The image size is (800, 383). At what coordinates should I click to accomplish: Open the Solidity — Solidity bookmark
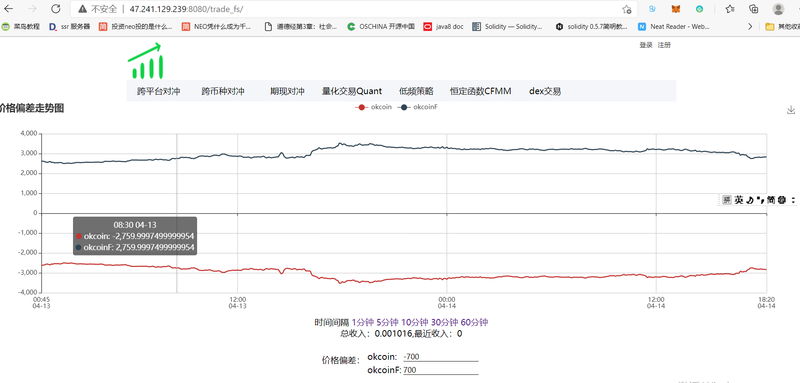[508, 27]
